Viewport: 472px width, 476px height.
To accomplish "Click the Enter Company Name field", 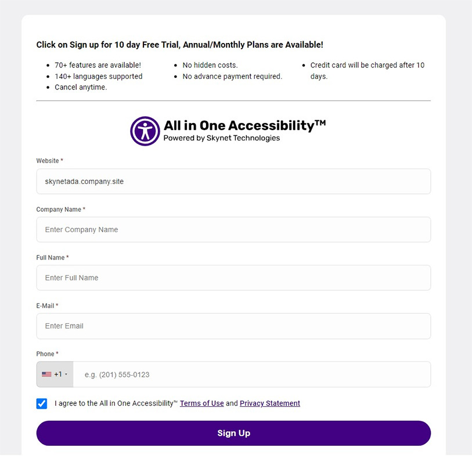I will point(232,229).
